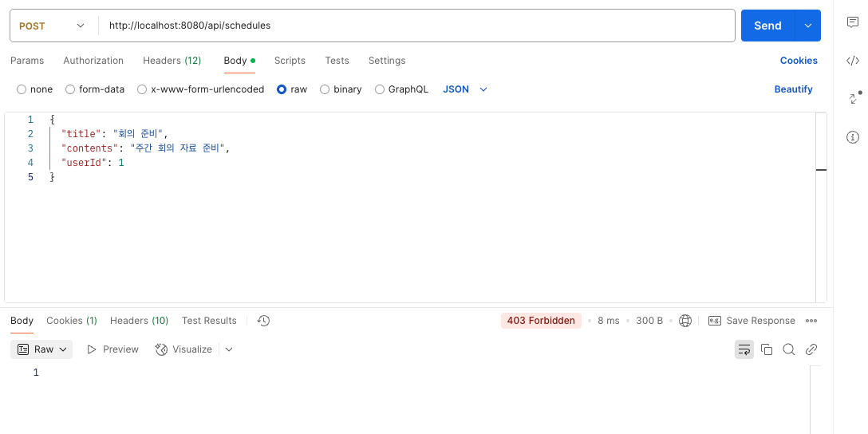Screen dimensions: 868x434
Task: Select the response Body tab
Action: tap(22, 321)
